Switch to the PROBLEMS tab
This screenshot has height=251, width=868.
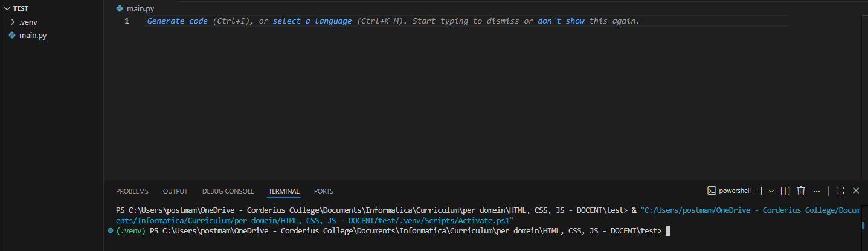(132, 191)
